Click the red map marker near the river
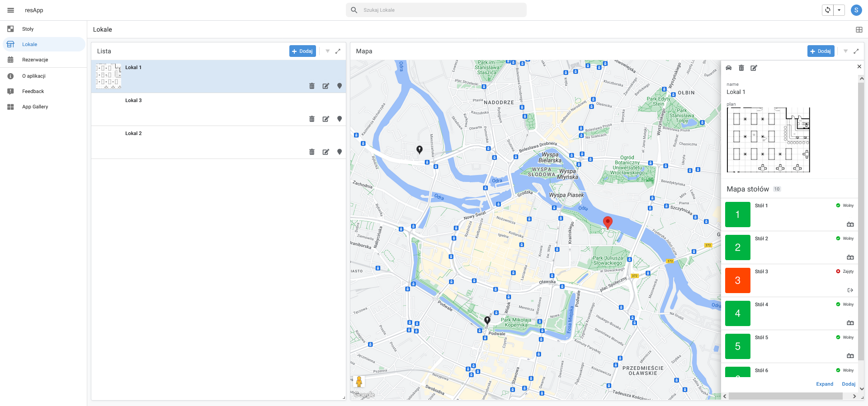 [608, 222]
